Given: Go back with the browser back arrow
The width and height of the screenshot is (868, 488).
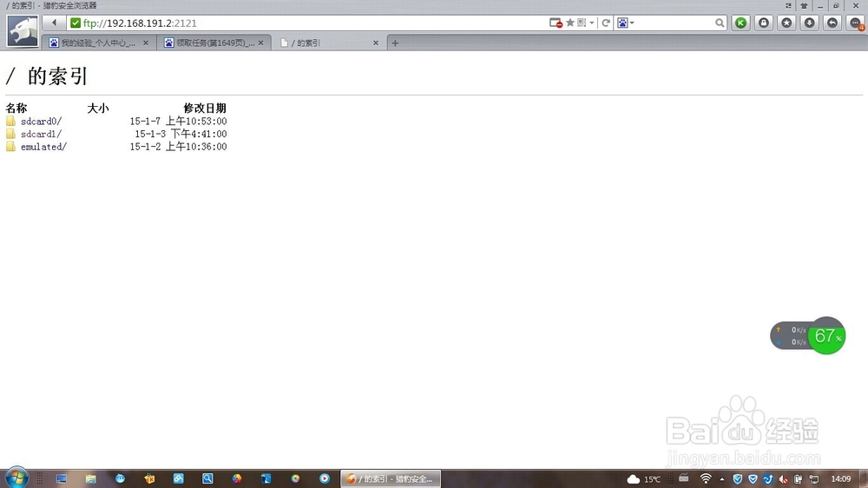Looking at the screenshot, I should [54, 23].
